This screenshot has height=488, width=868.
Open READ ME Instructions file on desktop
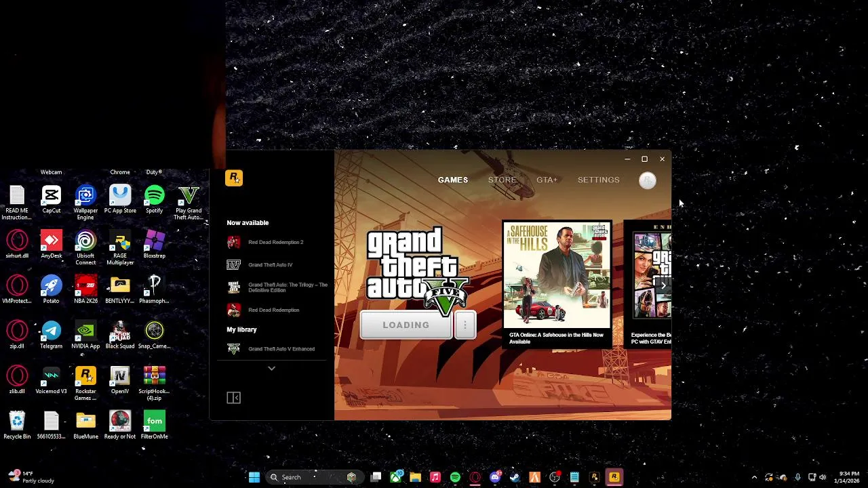point(17,202)
